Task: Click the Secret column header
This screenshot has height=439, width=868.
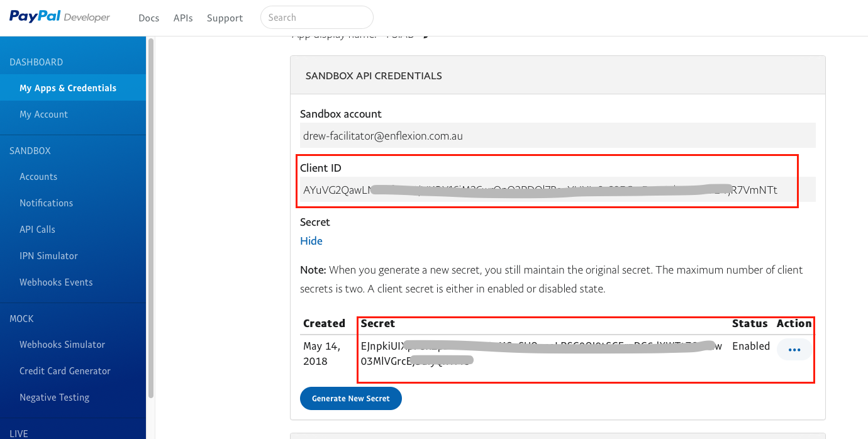Action: pos(378,323)
